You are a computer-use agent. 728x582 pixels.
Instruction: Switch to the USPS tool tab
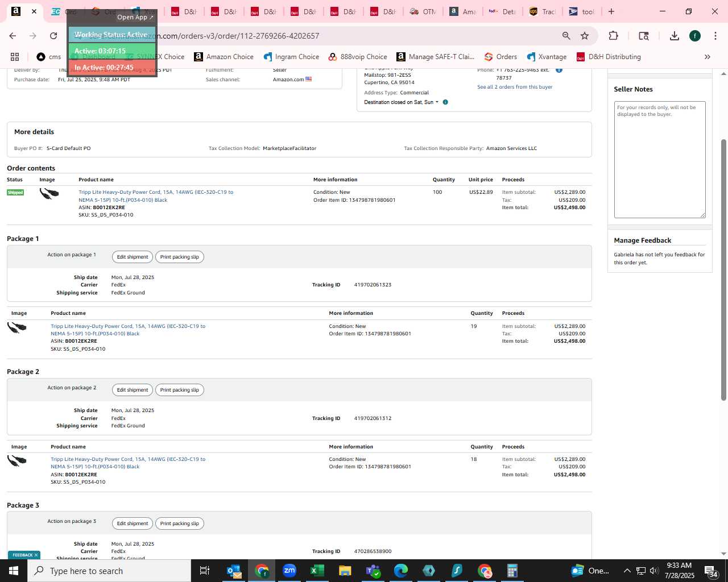(x=582, y=11)
